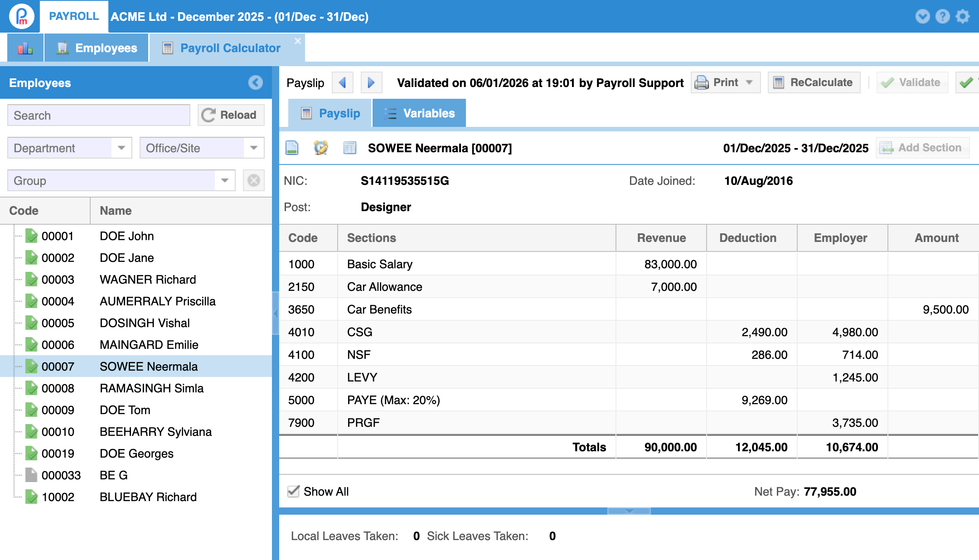This screenshot has width=979, height=560.
Task: Open the Variables sub-tab
Action: coord(419,113)
